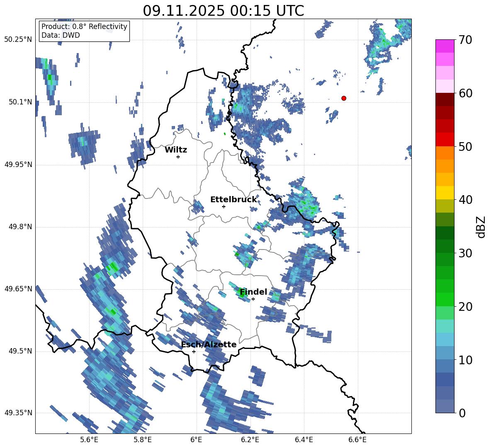Screen dimensions: 491x448
Task: Select the Findel city label
Action: click(253, 292)
